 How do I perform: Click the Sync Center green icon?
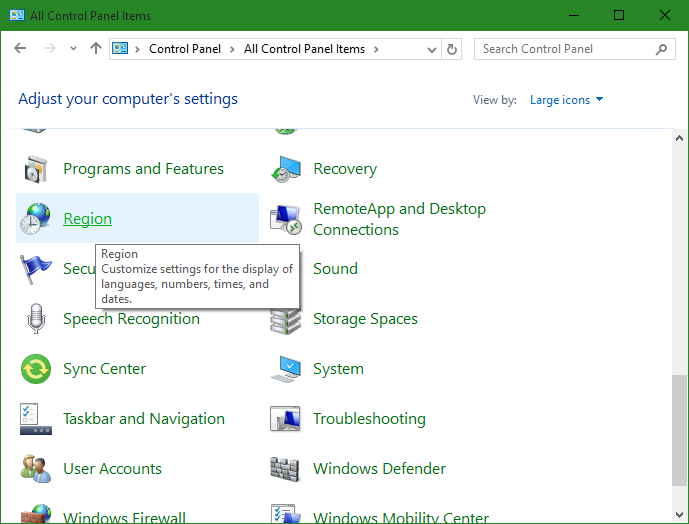pyautogui.click(x=36, y=369)
